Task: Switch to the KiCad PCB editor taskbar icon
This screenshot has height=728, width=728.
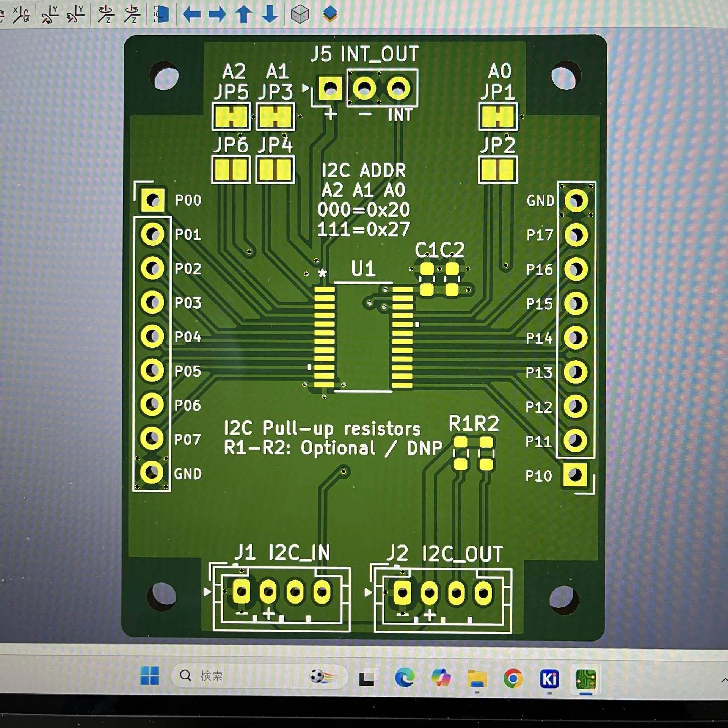Action: coord(586,679)
